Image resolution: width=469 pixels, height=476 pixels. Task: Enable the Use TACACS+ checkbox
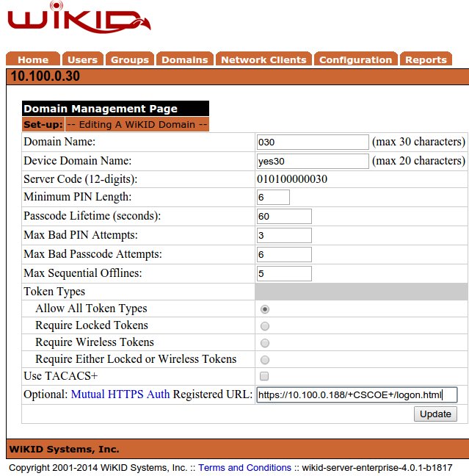(265, 377)
